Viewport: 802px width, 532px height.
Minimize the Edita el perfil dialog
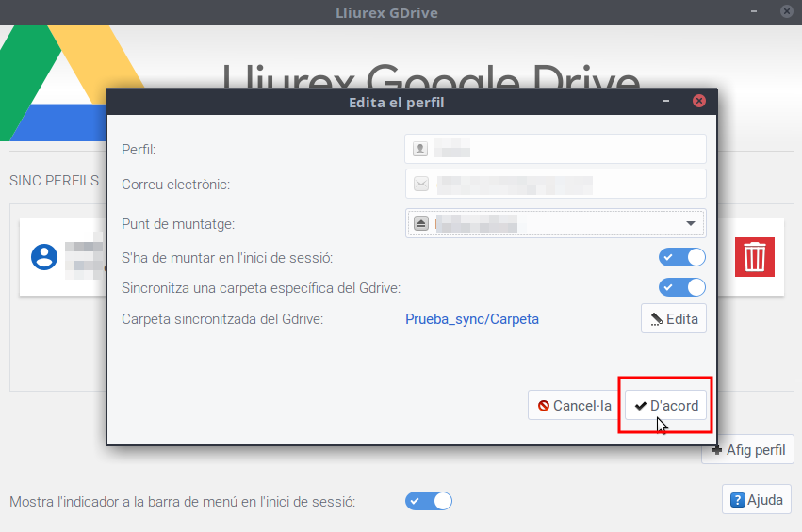[666, 102]
